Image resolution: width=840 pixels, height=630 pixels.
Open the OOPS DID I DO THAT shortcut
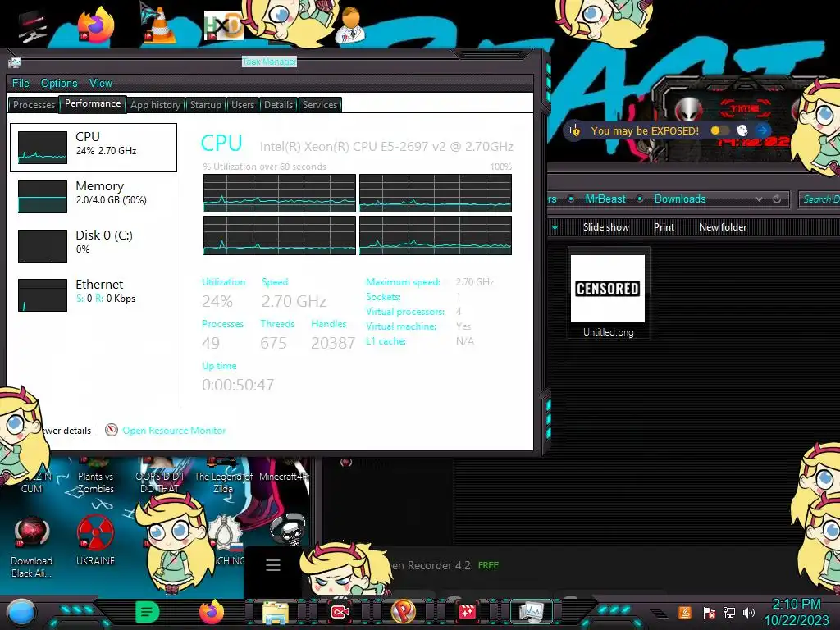click(x=160, y=476)
